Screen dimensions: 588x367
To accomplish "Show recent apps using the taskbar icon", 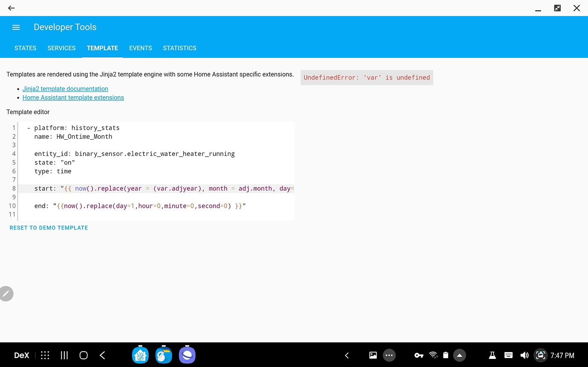I will coord(64,355).
